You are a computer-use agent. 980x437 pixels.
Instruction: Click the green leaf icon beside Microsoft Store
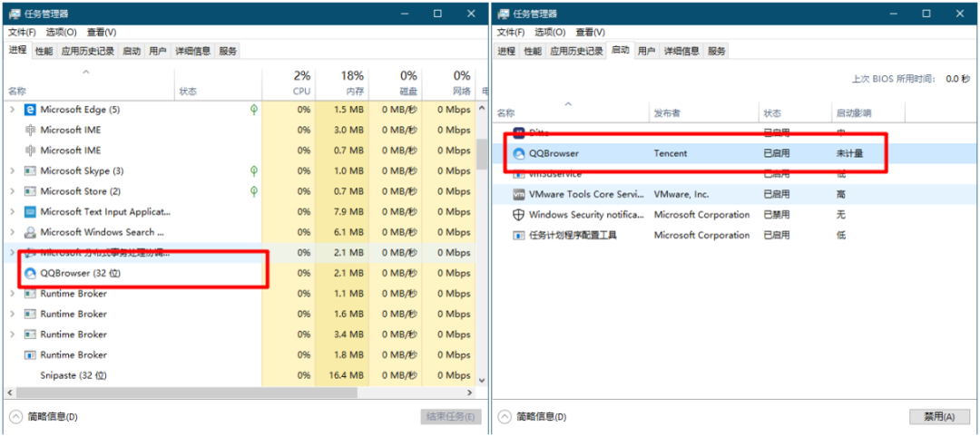pos(254,191)
